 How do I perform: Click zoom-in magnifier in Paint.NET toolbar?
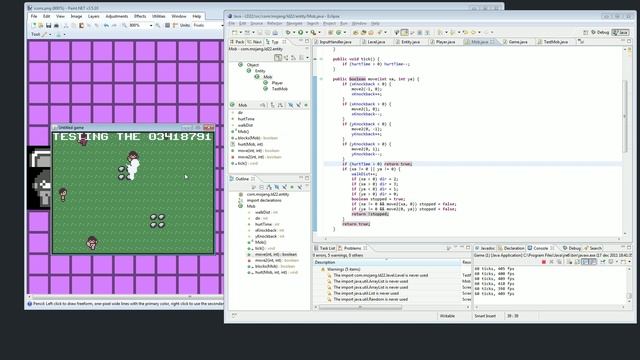158,25
